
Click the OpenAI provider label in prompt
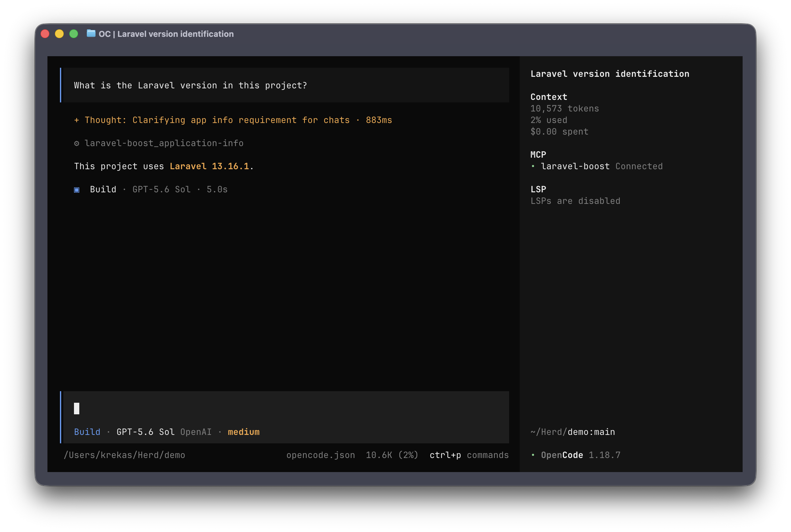click(196, 432)
